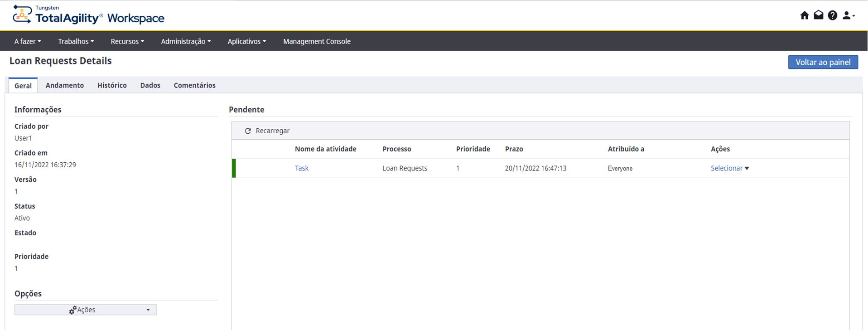Open the Comentários tab
The height and width of the screenshot is (330, 868).
tap(194, 85)
